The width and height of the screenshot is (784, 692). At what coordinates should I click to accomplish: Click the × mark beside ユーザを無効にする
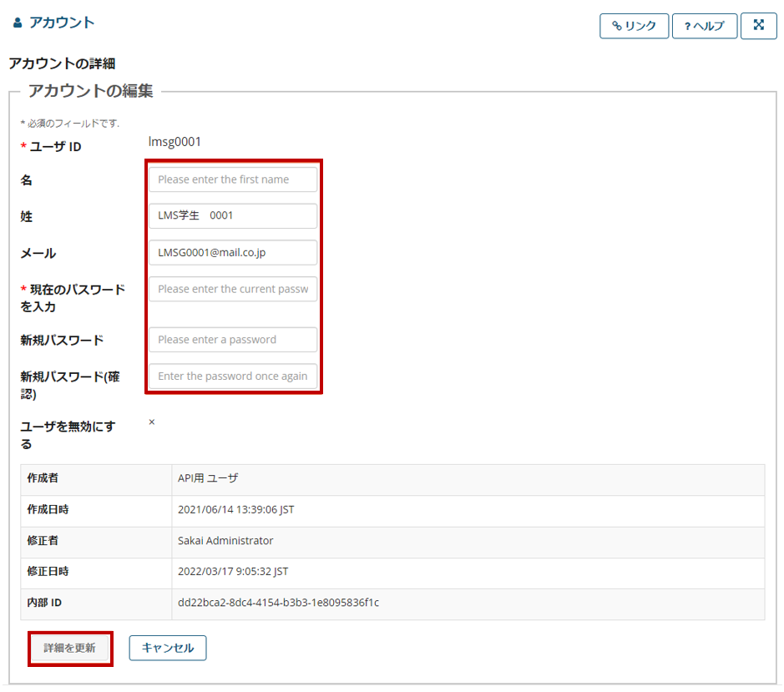(151, 422)
